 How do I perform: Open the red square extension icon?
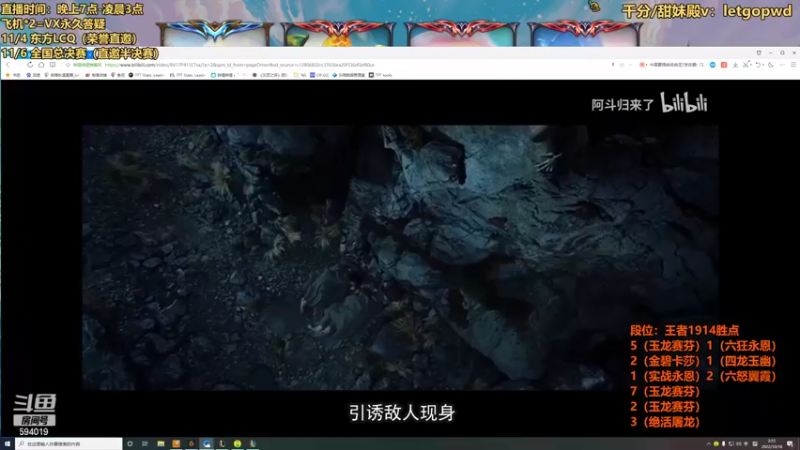point(724,65)
